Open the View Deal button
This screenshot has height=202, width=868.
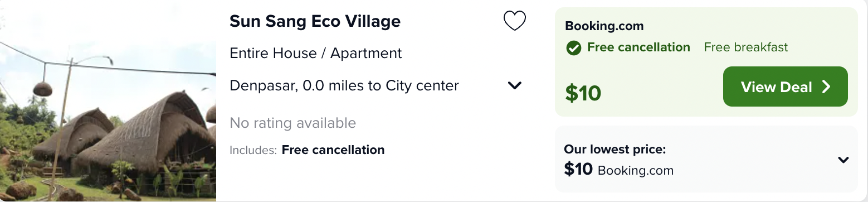(785, 86)
